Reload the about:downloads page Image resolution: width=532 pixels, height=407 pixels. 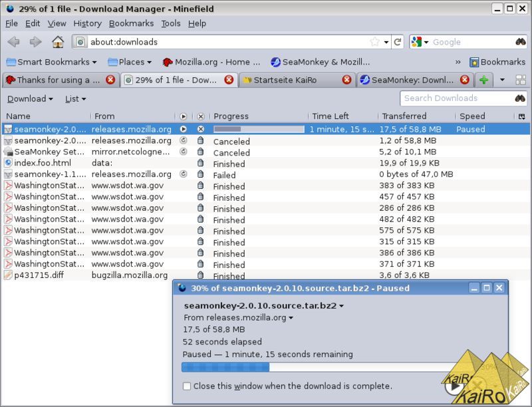click(x=398, y=42)
